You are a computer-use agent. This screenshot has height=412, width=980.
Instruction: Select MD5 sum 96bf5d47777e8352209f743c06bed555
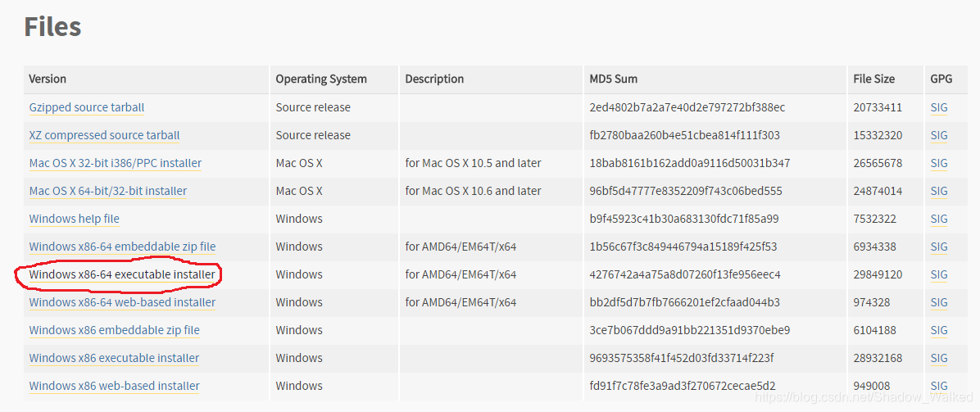(686, 191)
